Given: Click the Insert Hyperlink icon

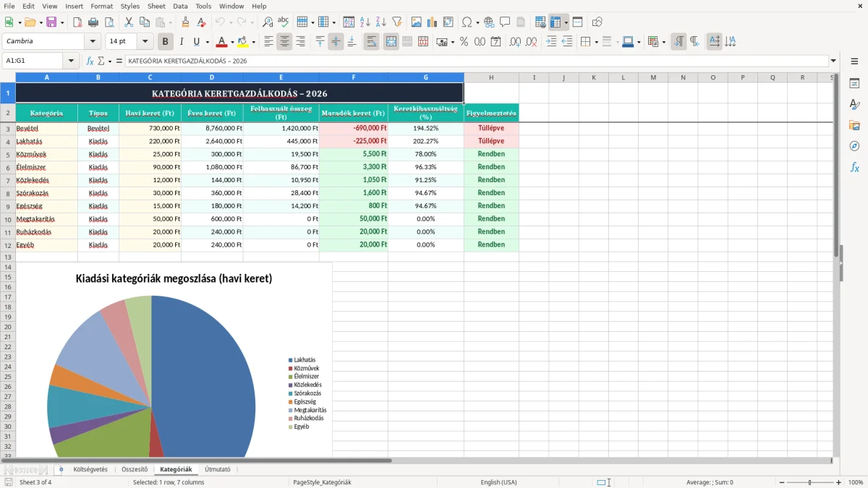Looking at the screenshot, I should (x=489, y=22).
